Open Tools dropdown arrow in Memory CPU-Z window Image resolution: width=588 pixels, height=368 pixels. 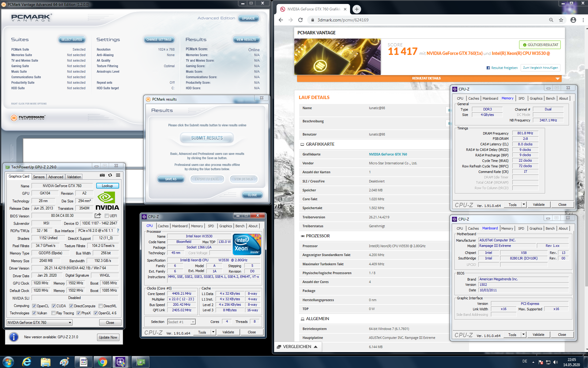click(x=524, y=205)
